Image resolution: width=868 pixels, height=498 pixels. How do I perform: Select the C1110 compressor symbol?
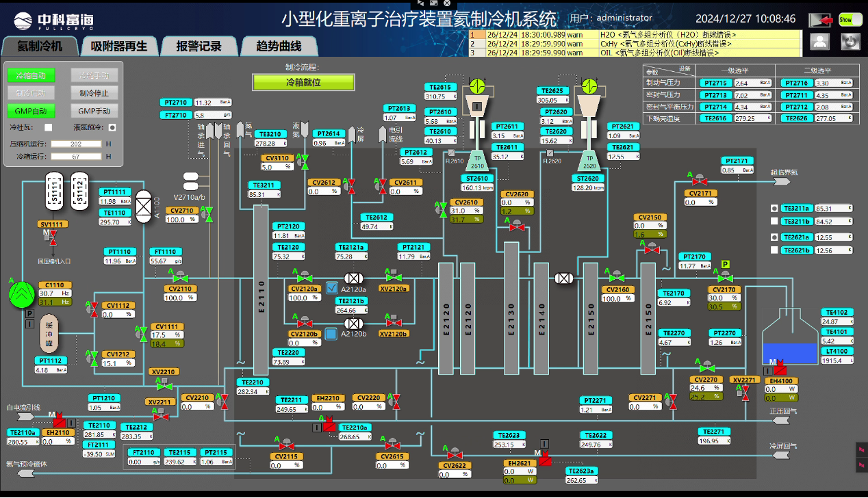pyautogui.click(x=22, y=293)
